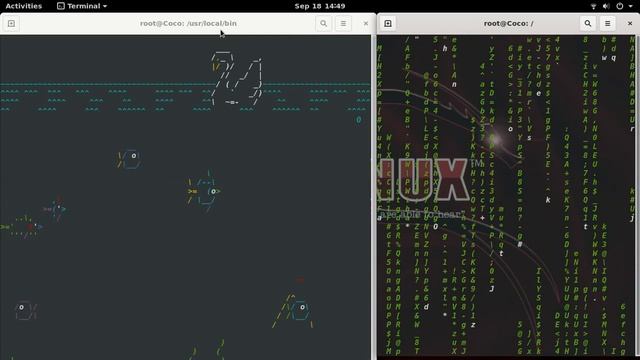Click the ASCII duck on the water
Image resolution: width=640 pixels, height=360 pixels.
[x=237, y=79]
